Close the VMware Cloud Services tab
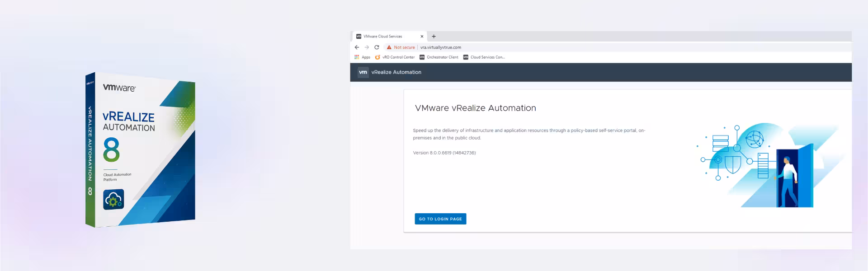The width and height of the screenshot is (868, 271). coord(422,37)
